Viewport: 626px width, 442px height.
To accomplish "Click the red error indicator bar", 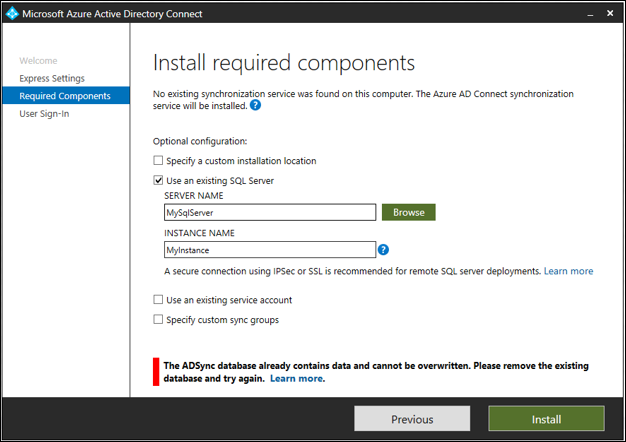I will [156, 372].
